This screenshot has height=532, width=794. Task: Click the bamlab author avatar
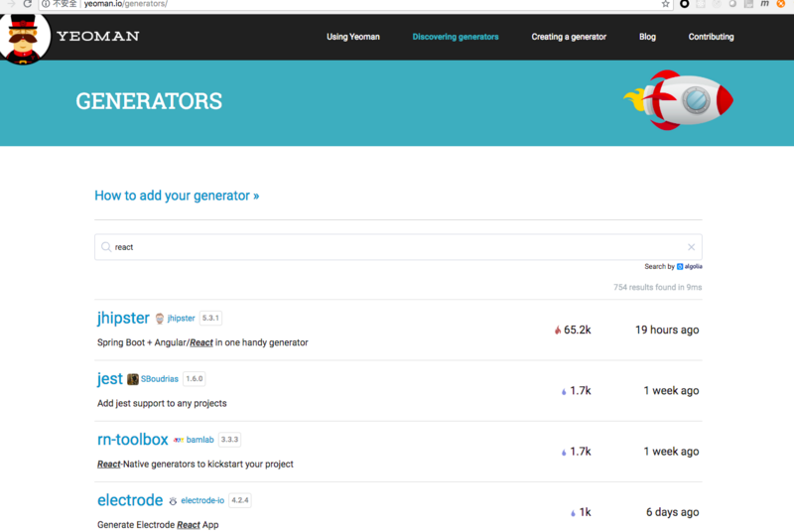click(x=179, y=440)
